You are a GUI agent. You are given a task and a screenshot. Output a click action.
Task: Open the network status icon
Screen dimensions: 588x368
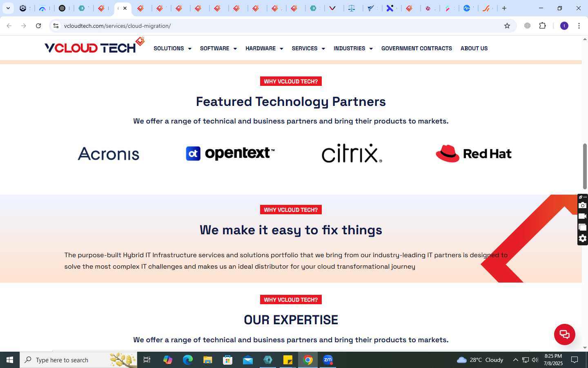click(x=526, y=360)
